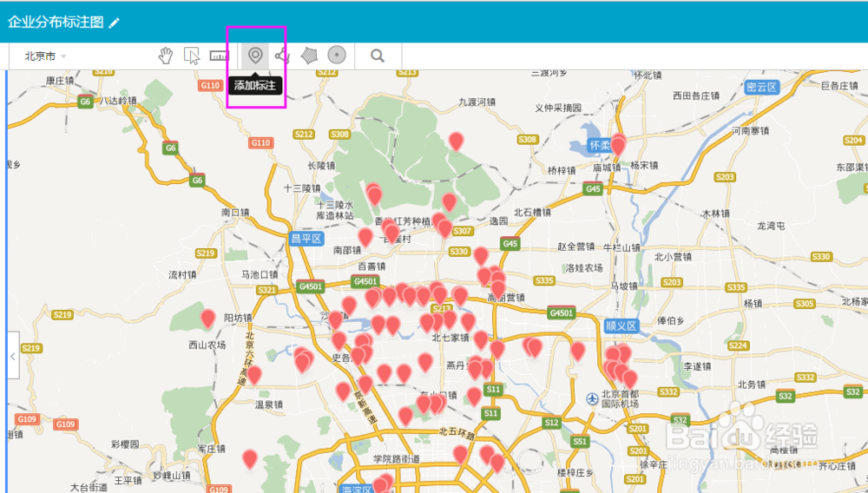Click the 十三陵镇 town label

302,188
